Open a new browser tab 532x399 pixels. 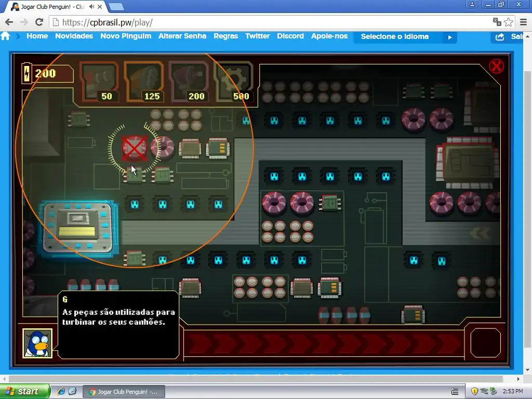[116, 7]
